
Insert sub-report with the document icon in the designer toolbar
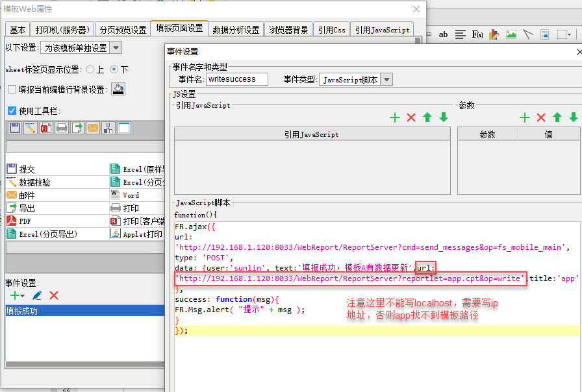pyautogui.click(x=544, y=34)
